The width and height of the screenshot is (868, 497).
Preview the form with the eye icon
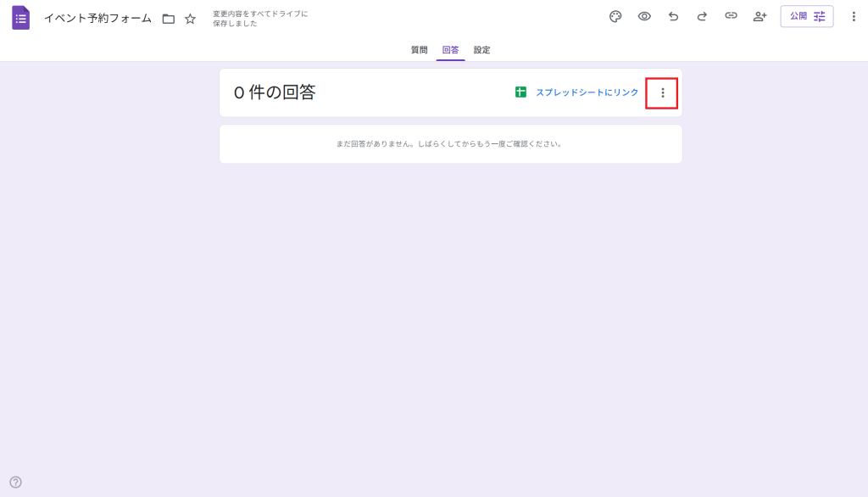pos(644,17)
